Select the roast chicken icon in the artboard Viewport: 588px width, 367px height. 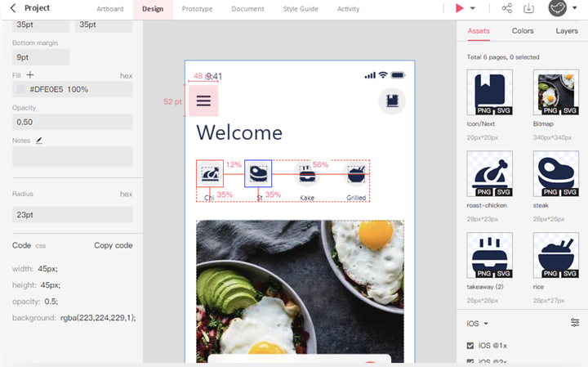click(210, 174)
